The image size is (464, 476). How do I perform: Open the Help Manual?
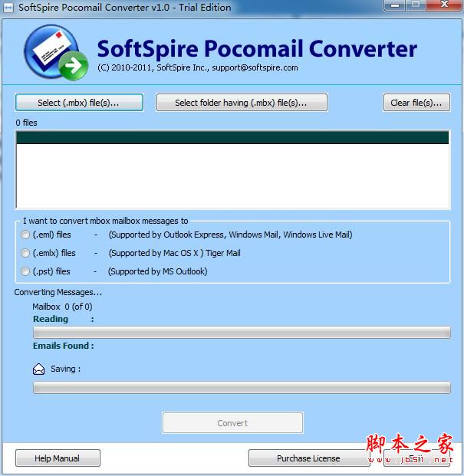coord(58,458)
